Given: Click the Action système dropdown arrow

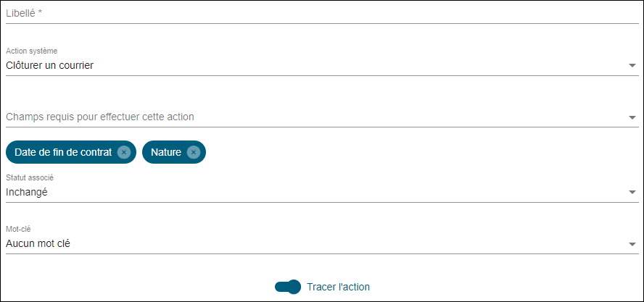Looking at the screenshot, I should [x=632, y=66].
